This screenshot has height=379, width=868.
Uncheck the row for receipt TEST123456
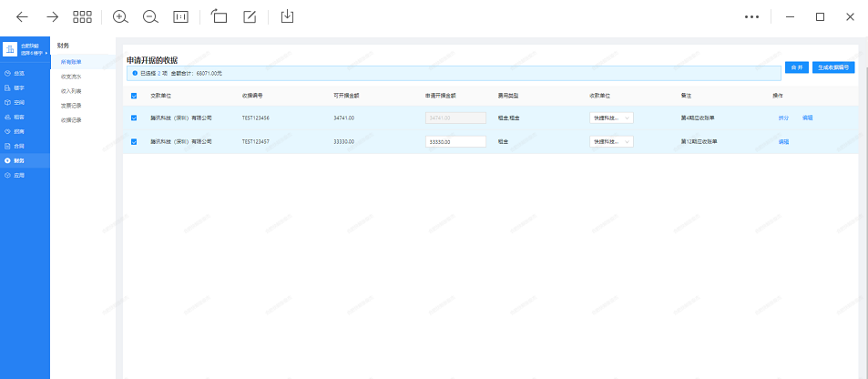[x=135, y=118]
